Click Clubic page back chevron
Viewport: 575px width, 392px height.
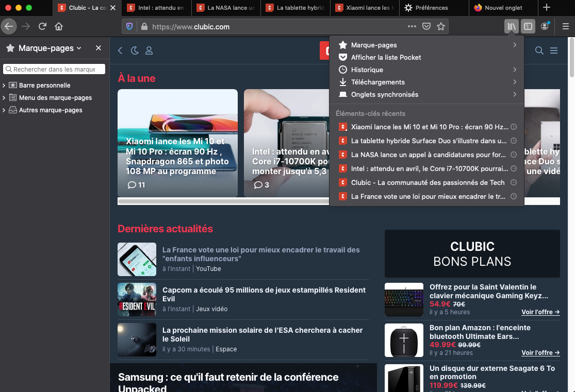pos(120,50)
